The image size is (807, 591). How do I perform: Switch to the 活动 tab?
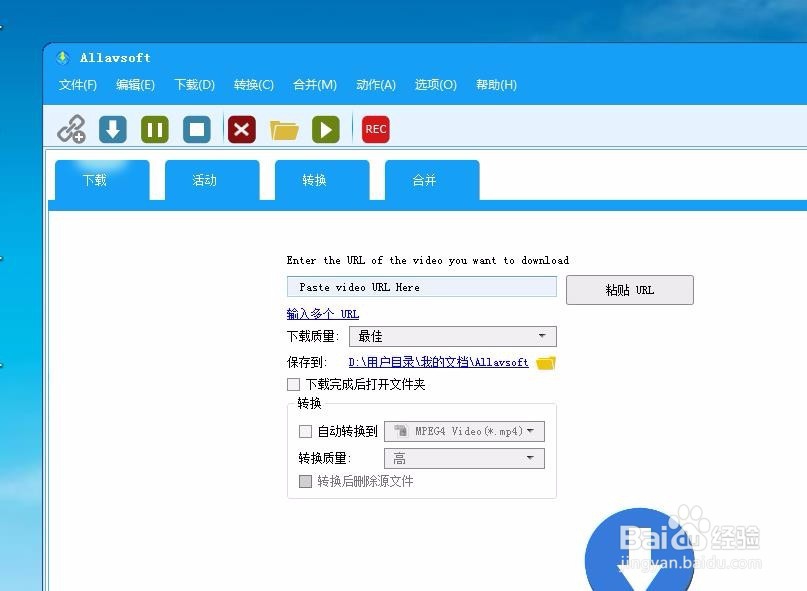point(212,180)
